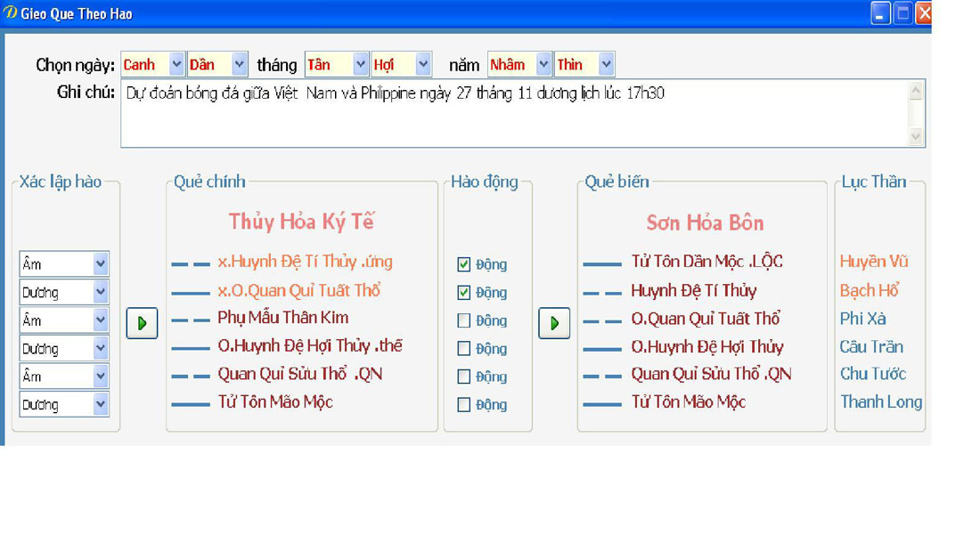Expand the Hợi month branch dropdown

coord(423,64)
